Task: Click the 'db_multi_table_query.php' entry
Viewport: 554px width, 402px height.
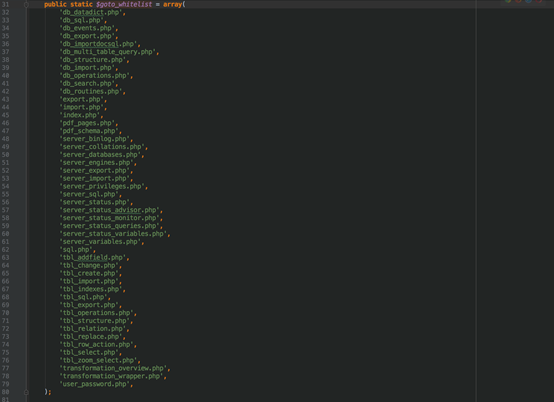Action: [108, 52]
